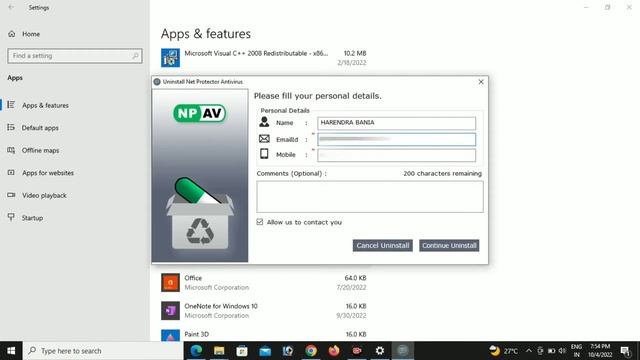Click the phone icon beside Mobile
Image resolution: width=640 pixels, height=360 pixels.
(264, 154)
